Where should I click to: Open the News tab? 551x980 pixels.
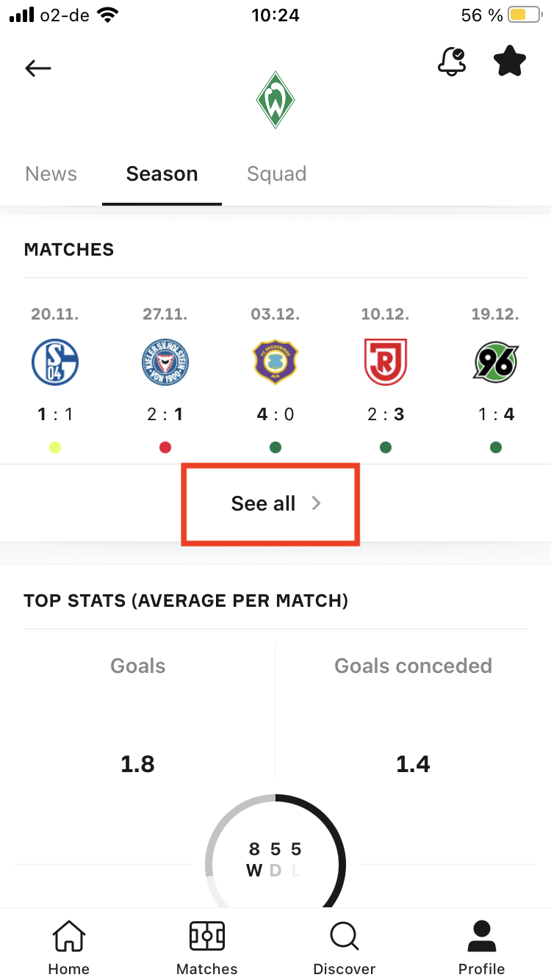point(51,173)
